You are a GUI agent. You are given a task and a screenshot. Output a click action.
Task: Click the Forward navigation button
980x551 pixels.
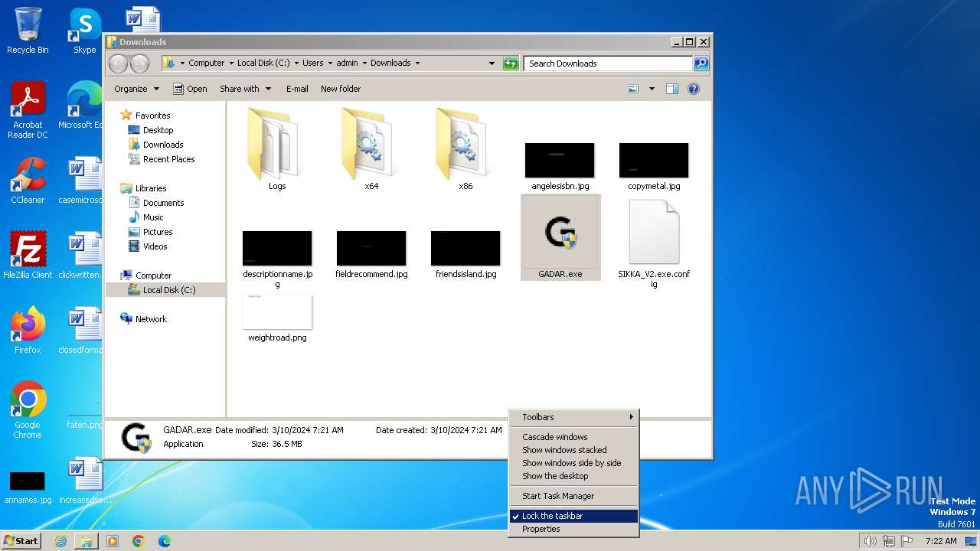[139, 64]
